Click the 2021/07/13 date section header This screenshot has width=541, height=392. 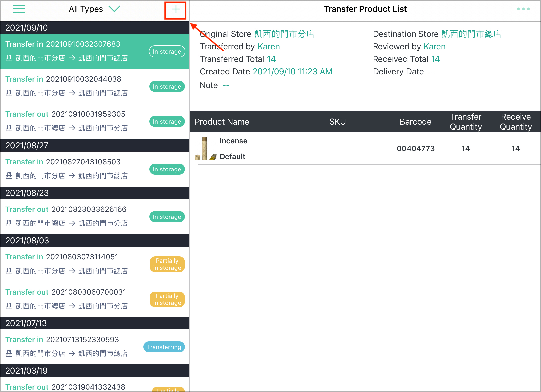point(95,323)
